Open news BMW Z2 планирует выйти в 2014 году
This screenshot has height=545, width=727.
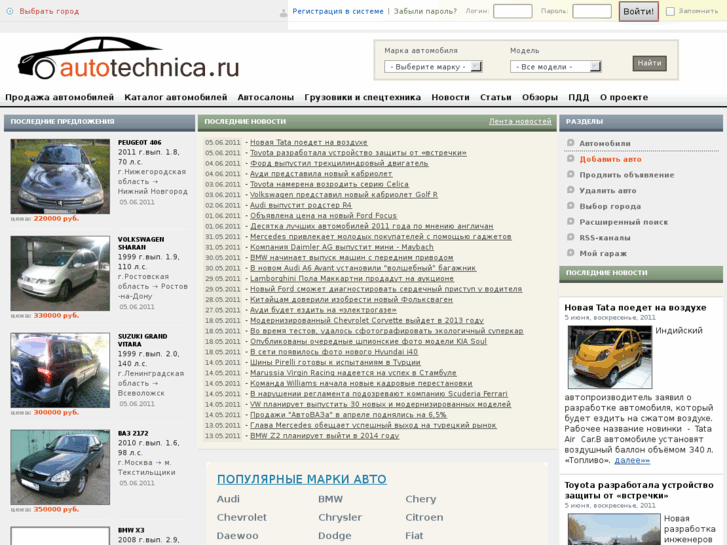coord(325,436)
